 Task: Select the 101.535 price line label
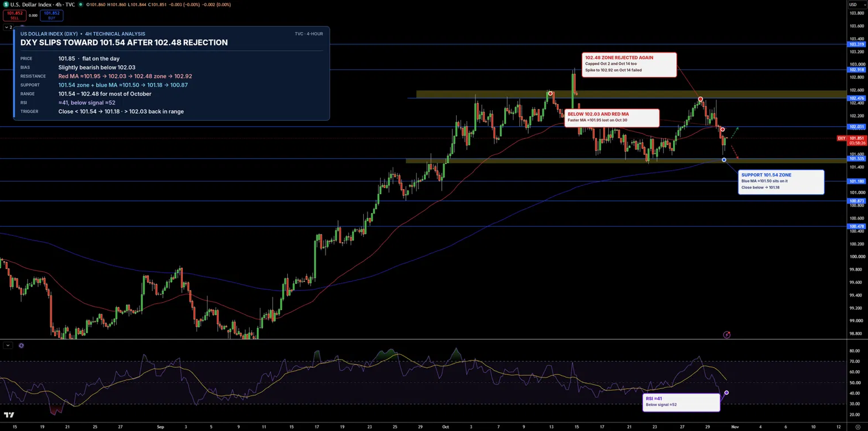pyautogui.click(x=856, y=159)
